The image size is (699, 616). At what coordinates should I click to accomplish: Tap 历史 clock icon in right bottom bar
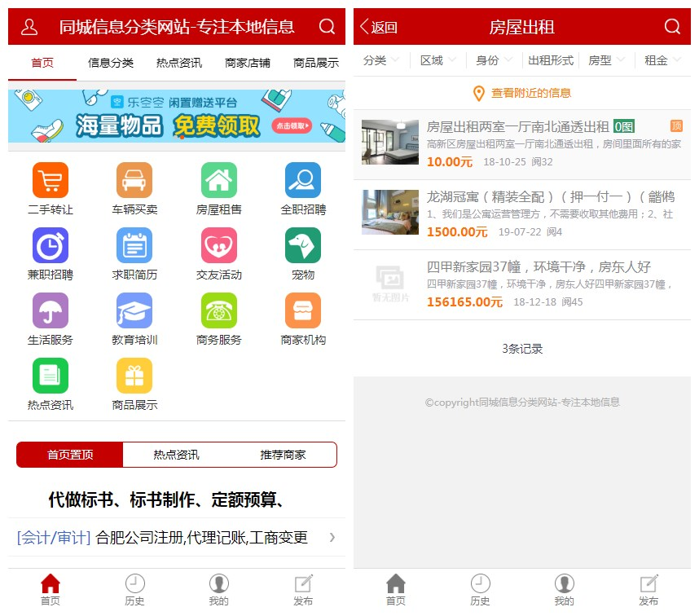click(480, 583)
